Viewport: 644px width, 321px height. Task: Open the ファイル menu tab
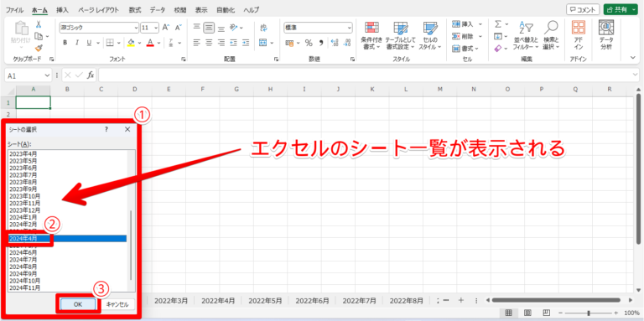pos(14,9)
